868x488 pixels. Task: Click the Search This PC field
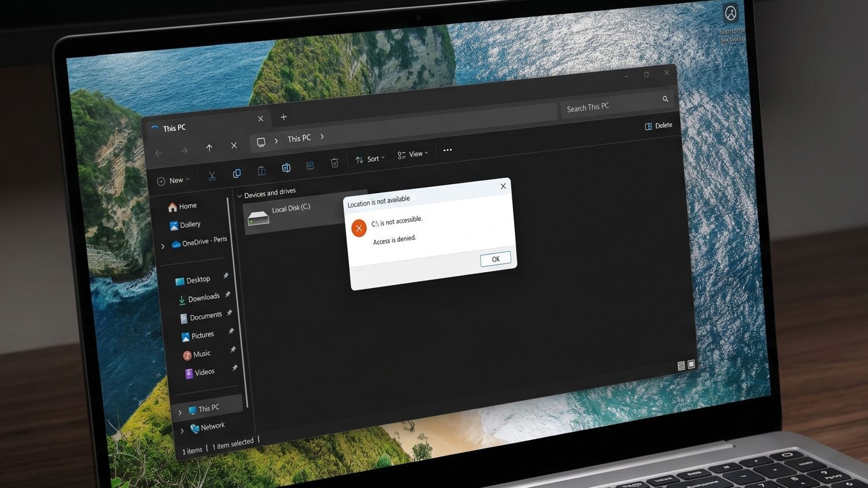[x=616, y=104]
